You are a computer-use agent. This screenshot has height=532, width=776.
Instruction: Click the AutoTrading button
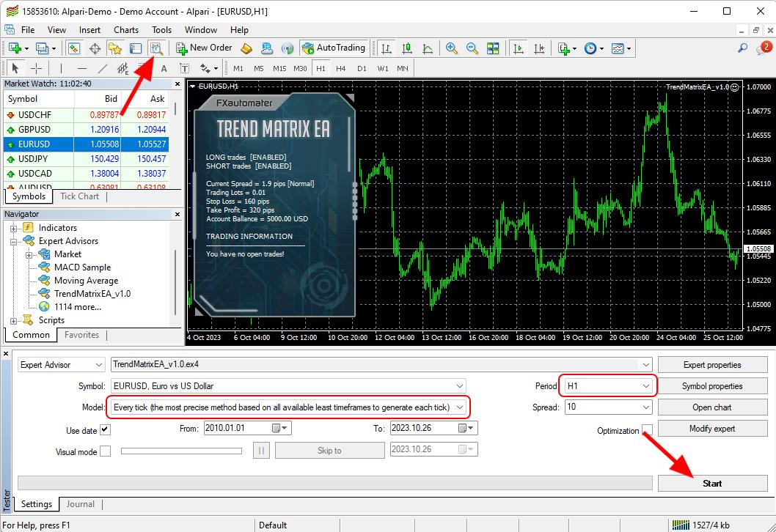pyautogui.click(x=334, y=48)
